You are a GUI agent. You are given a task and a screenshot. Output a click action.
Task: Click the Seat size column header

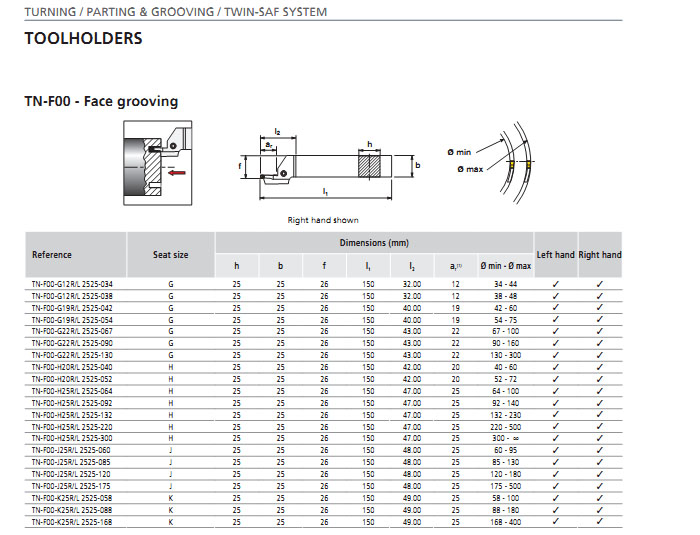pyautogui.click(x=170, y=255)
